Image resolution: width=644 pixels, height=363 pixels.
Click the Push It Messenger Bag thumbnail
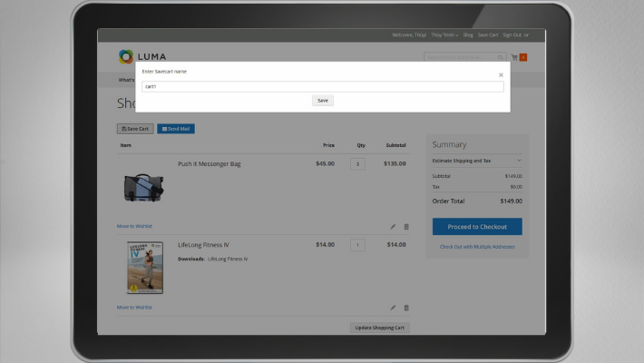(x=143, y=188)
